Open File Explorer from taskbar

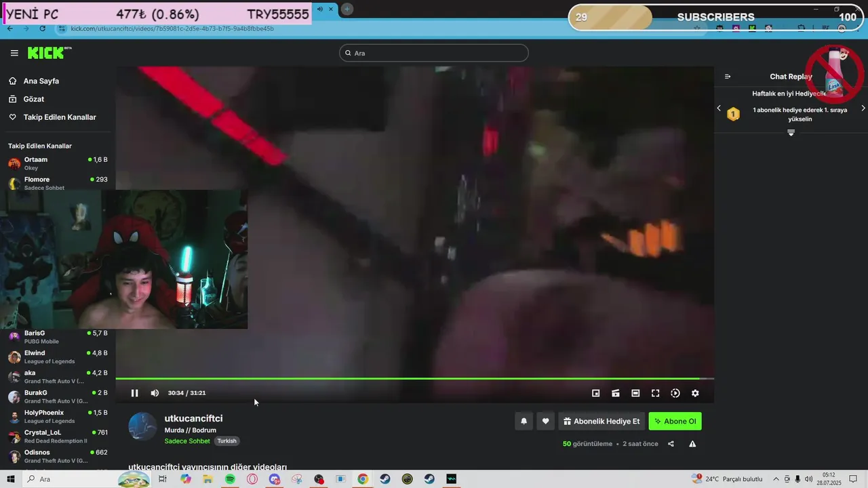point(208,479)
